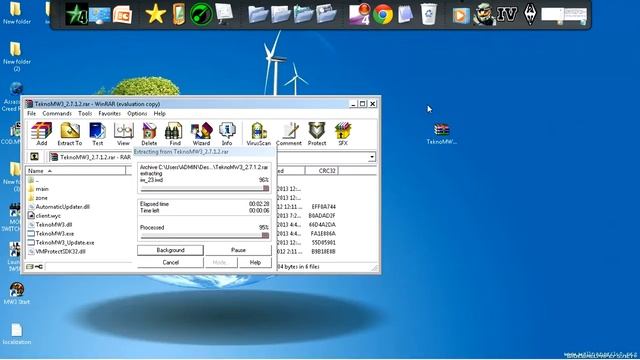Open the Wizard toolbar icon
The height and width of the screenshot is (360, 640).
click(x=201, y=133)
